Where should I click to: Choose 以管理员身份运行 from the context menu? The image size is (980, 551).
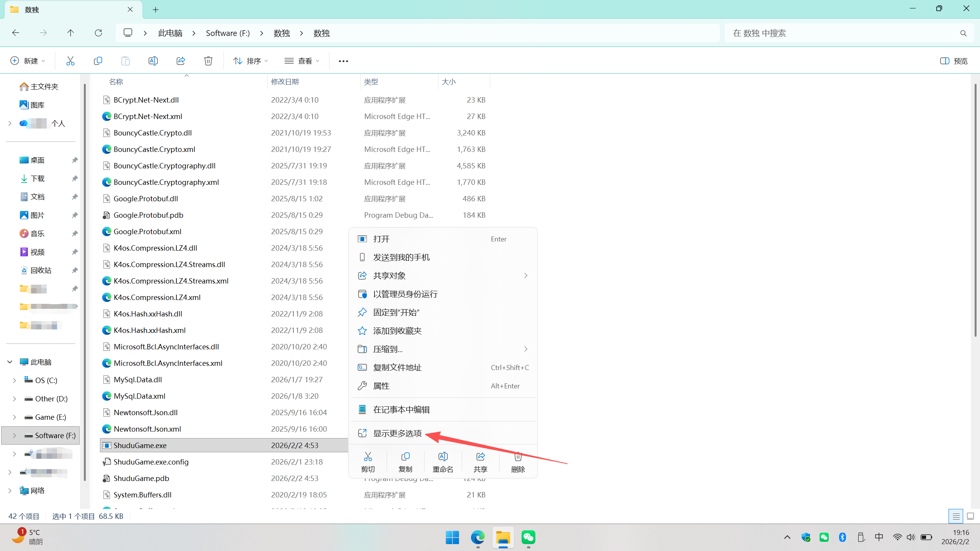pos(405,294)
